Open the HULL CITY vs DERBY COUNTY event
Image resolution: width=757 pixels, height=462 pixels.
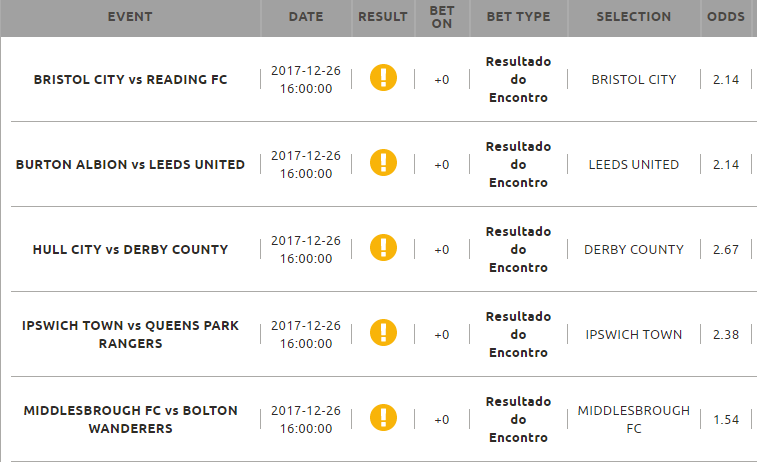130,250
